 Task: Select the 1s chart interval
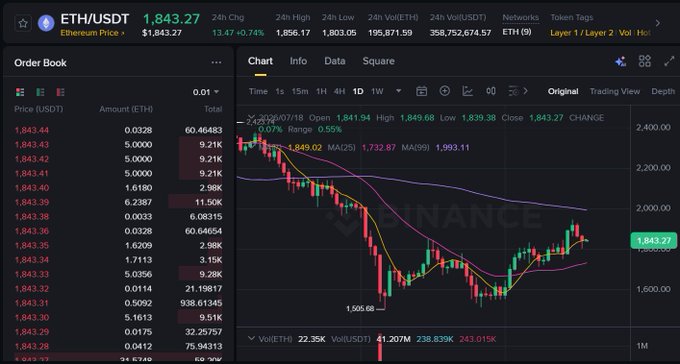[x=280, y=91]
